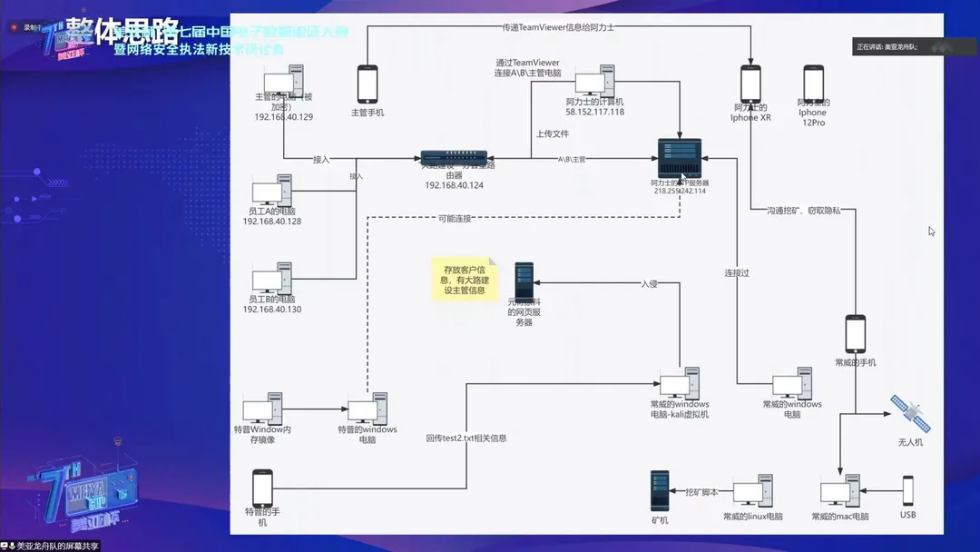980x552 pixels.
Task: Click the 常威的mac电脑 computer icon
Action: click(840, 491)
